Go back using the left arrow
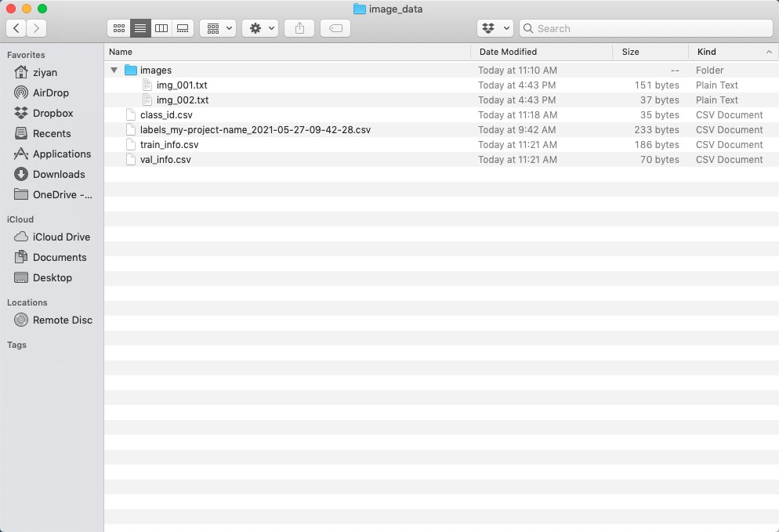 pyautogui.click(x=16, y=28)
